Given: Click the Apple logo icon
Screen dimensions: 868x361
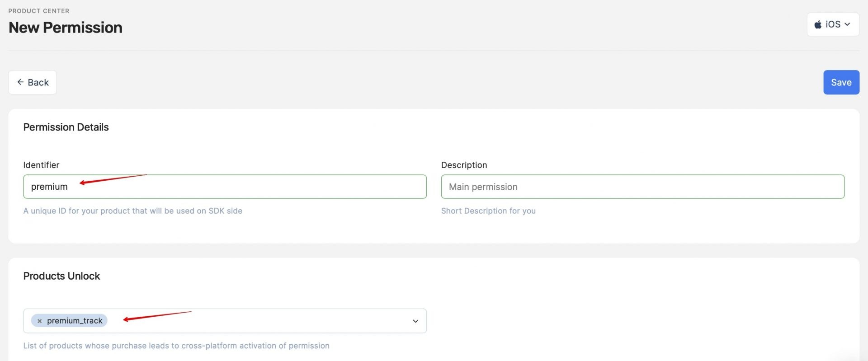Looking at the screenshot, I should click(x=818, y=24).
